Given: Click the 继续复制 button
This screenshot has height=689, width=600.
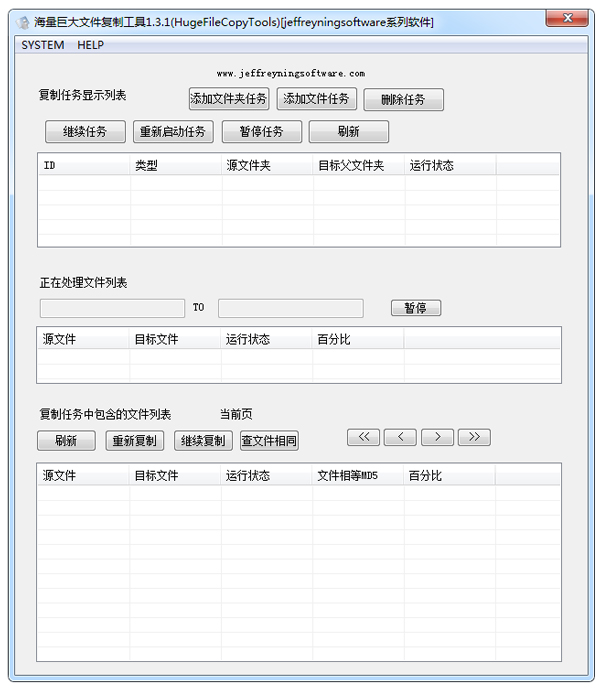Looking at the screenshot, I should tap(203, 440).
